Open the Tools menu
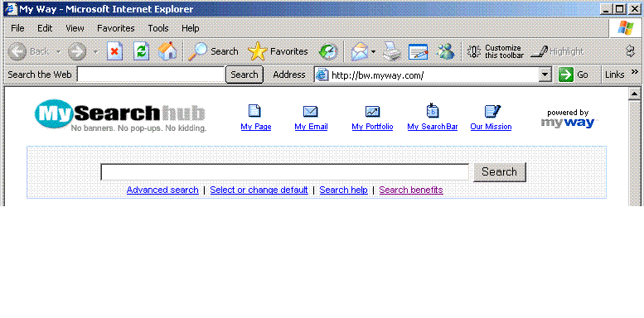The height and width of the screenshot is (318, 644). click(x=158, y=28)
